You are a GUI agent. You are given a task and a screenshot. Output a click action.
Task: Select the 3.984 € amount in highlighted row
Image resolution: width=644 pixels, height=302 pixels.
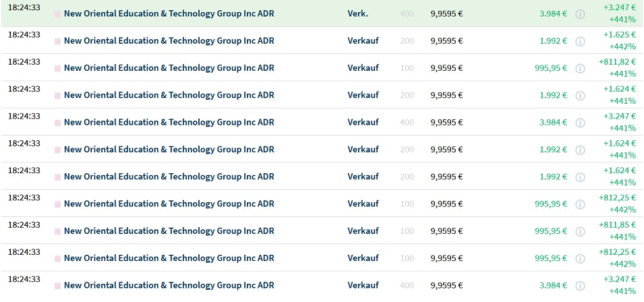tap(553, 13)
